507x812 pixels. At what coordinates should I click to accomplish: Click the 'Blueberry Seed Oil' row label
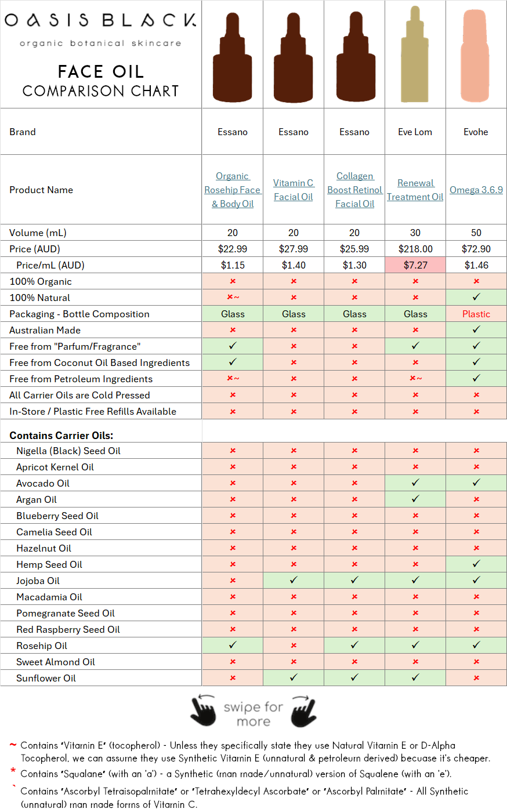pos(57,516)
